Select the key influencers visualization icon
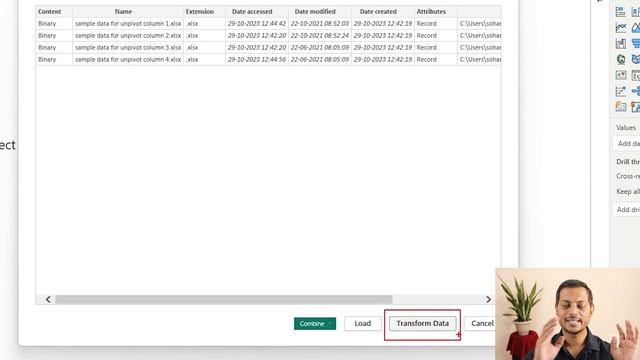640x360 pixels. click(620, 91)
